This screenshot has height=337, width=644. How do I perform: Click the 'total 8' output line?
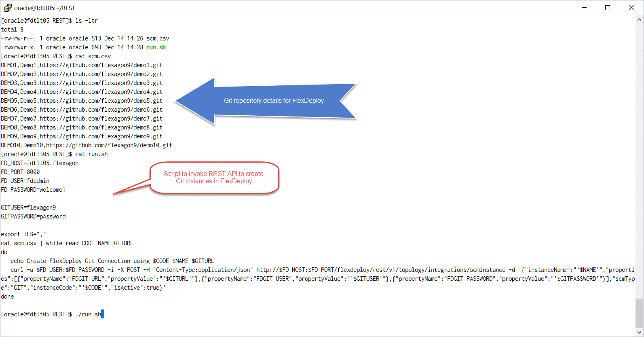point(12,30)
